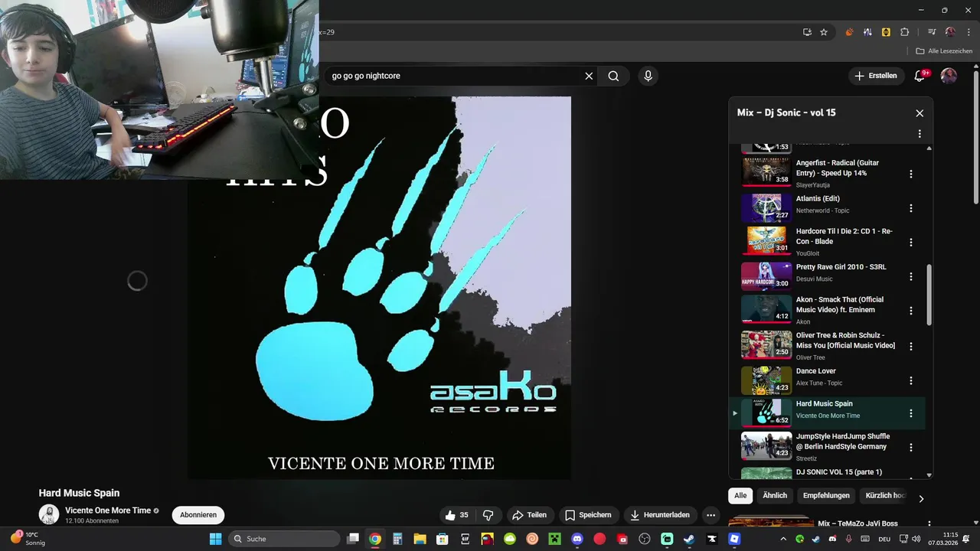The image size is (980, 551).
Task: Select the Empfehlungen filter chip
Action: (826, 496)
